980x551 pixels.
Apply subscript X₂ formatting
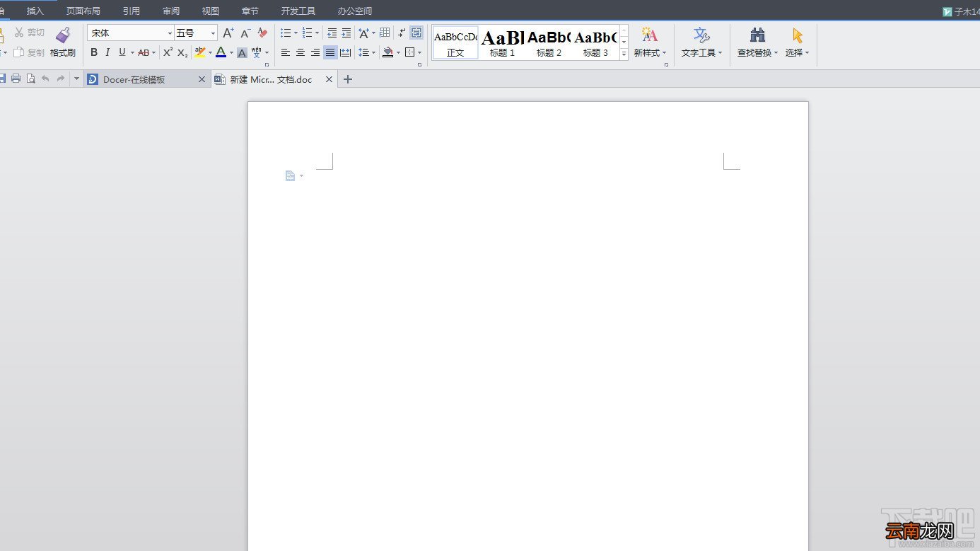pyautogui.click(x=182, y=52)
